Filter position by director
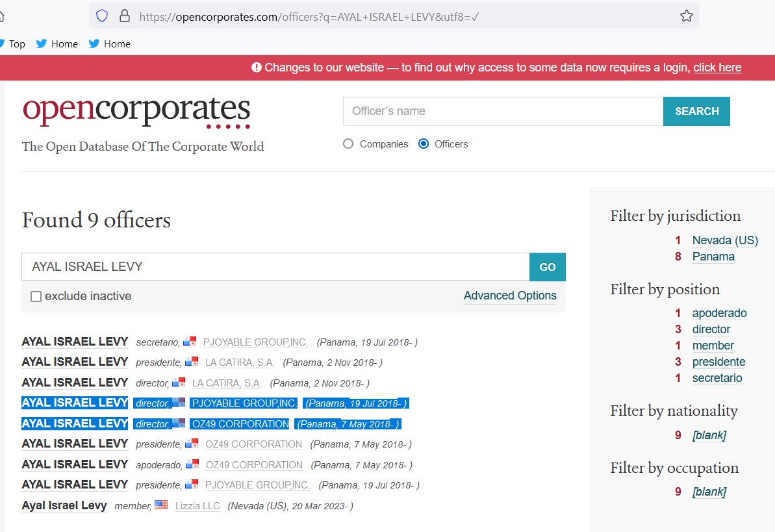This screenshot has height=532, width=775. (711, 329)
